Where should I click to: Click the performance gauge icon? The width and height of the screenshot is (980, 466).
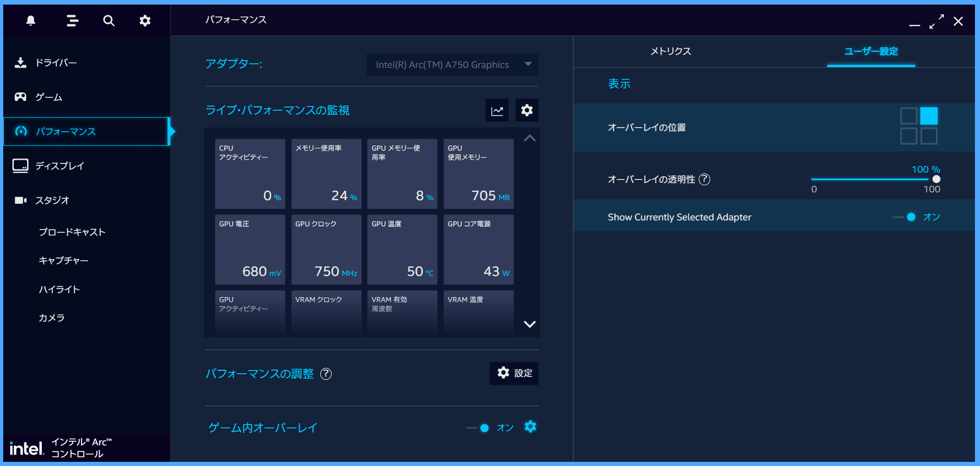click(x=21, y=131)
